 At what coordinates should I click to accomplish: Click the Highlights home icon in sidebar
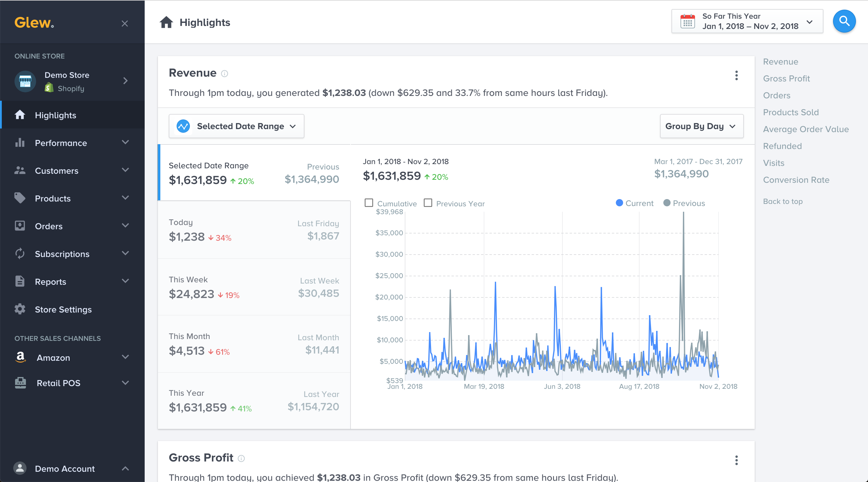[20, 115]
